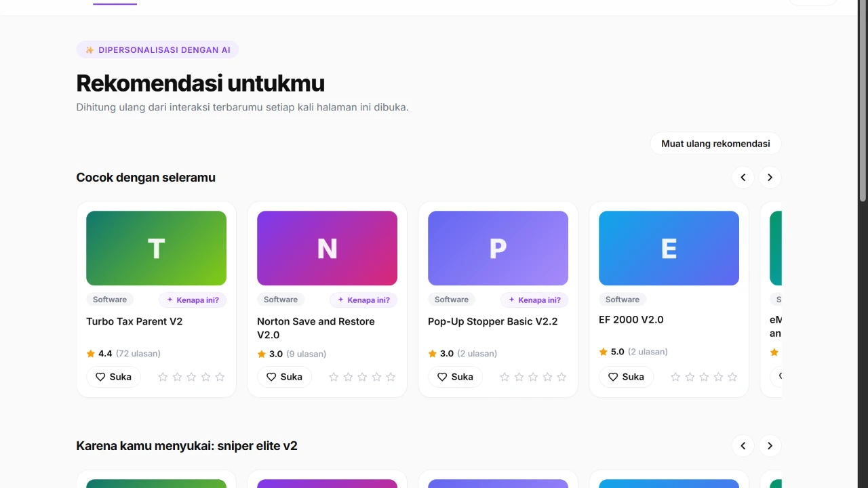
Task: Rate Pop-Up Stopper Basic five stars
Action: click(x=561, y=377)
